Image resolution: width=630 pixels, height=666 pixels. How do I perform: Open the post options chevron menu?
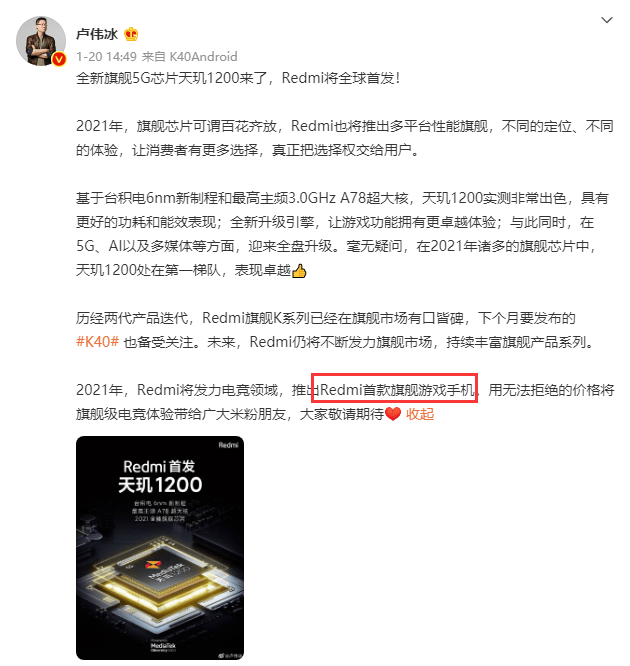[x=607, y=20]
